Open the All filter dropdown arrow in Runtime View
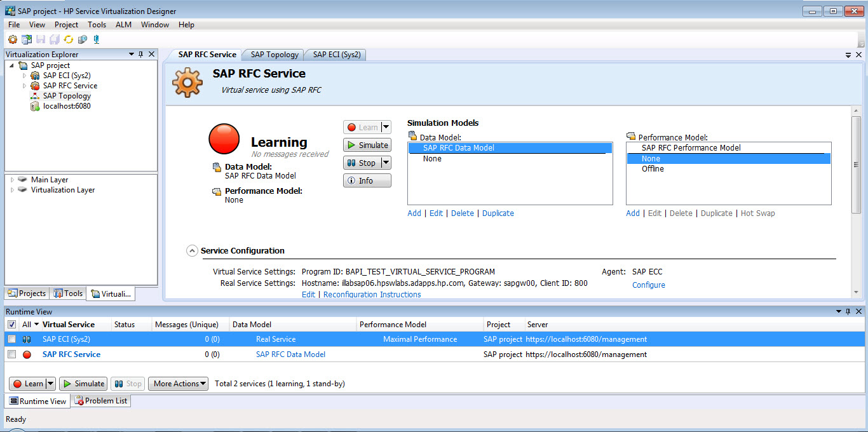The height and width of the screenshot is (432, 868). [x=36, y=325]
